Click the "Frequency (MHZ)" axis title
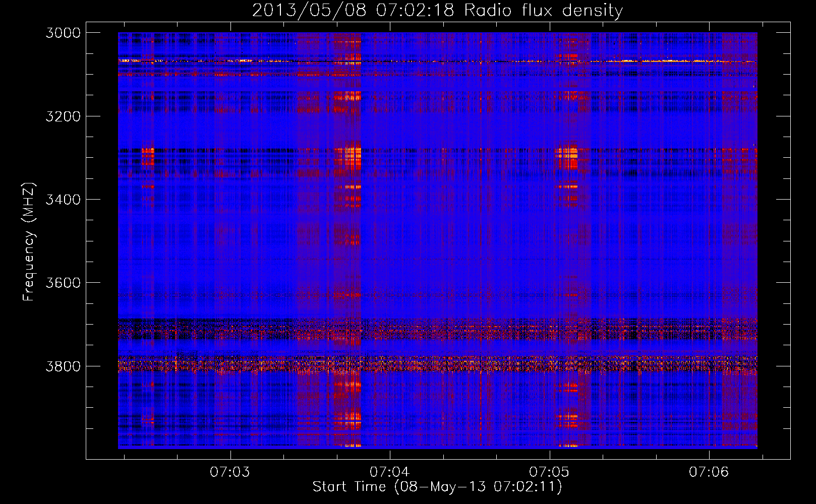Viewport: 816px width, 504px height. [29, 242]
